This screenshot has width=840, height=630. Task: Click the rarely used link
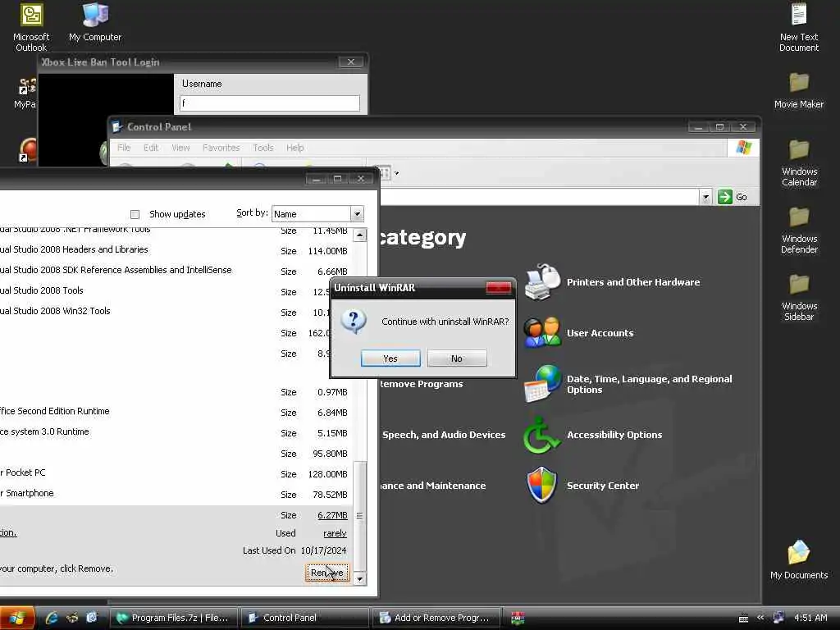click(x=335, y=533)
